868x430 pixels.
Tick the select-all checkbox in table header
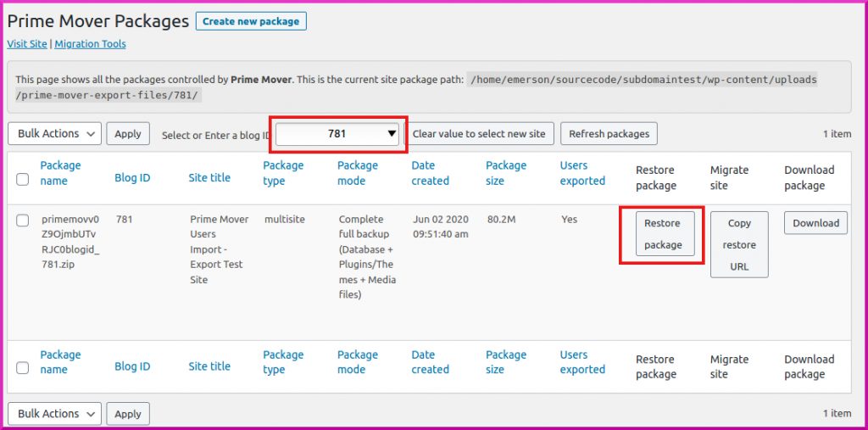pos(22,179)
